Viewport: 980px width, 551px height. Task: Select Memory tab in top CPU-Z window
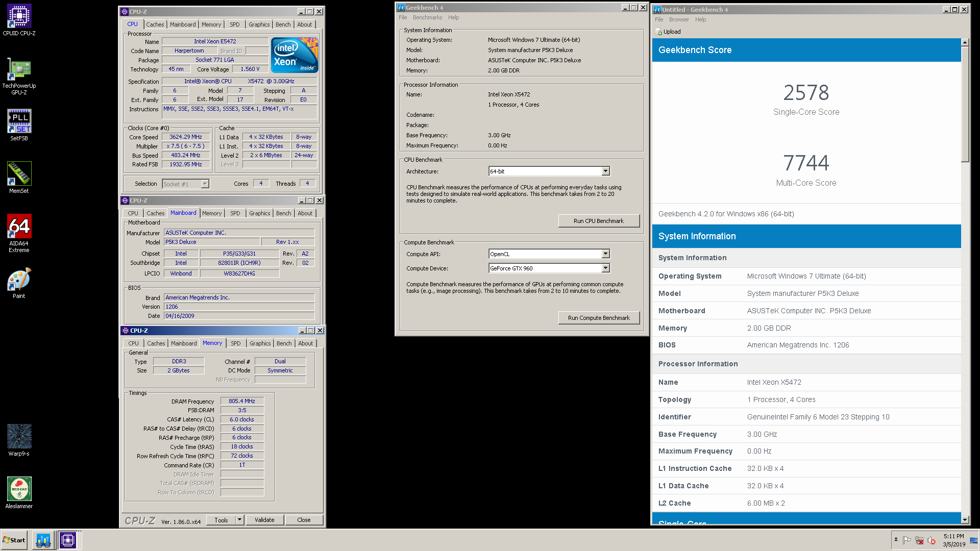tap(211, 24)
